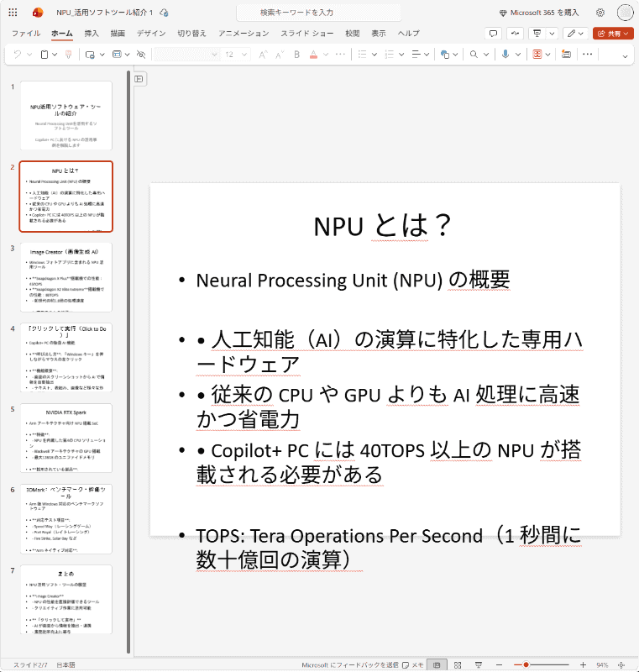Screen dimensions: 639x672
Task: Click the 共有 share button
Action: point(613,34)
